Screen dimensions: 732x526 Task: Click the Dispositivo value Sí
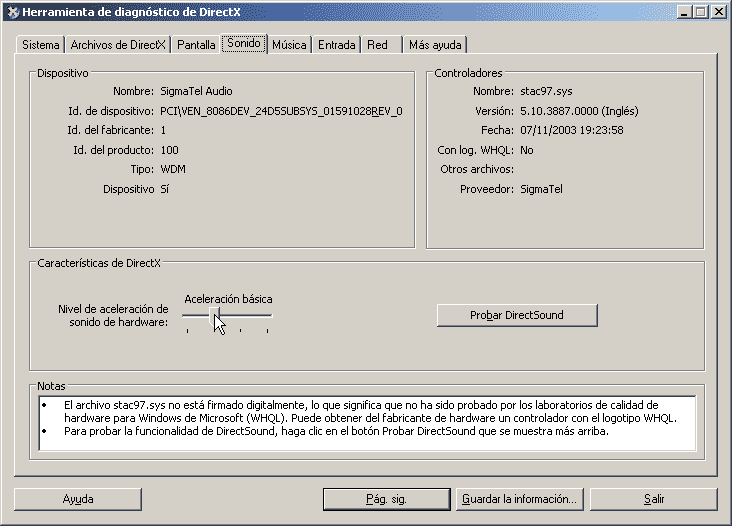point(164,189)
